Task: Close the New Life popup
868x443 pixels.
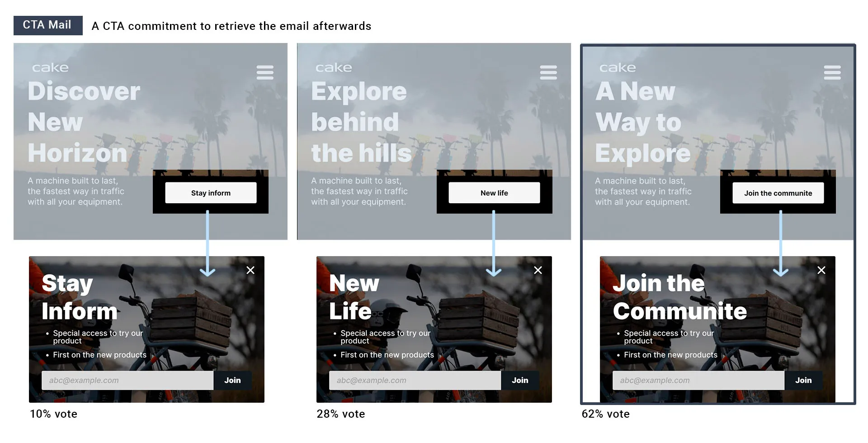Action: pos(538,270)
